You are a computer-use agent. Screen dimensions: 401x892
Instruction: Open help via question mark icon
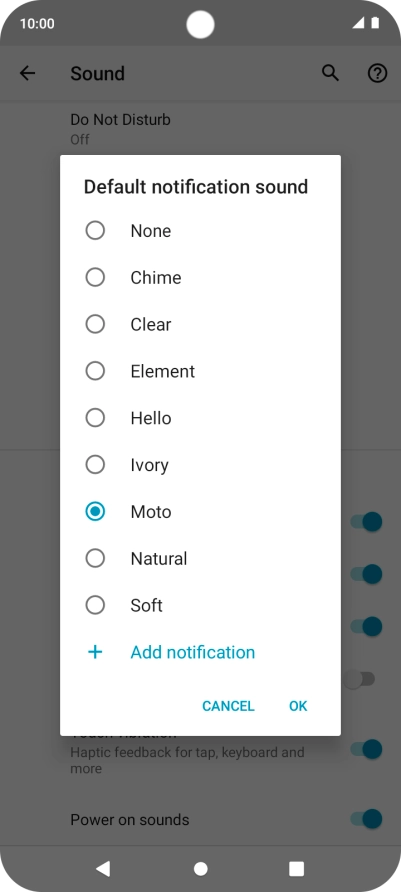pos(377,73)
